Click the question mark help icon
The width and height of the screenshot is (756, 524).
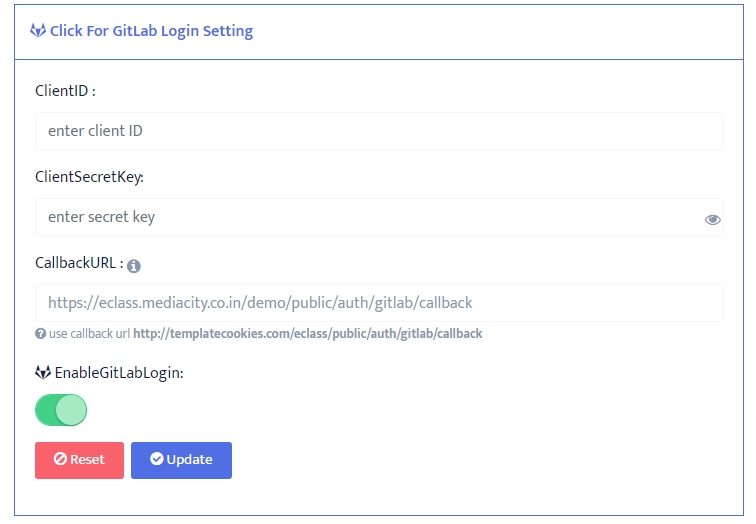[x=41, y=333]
